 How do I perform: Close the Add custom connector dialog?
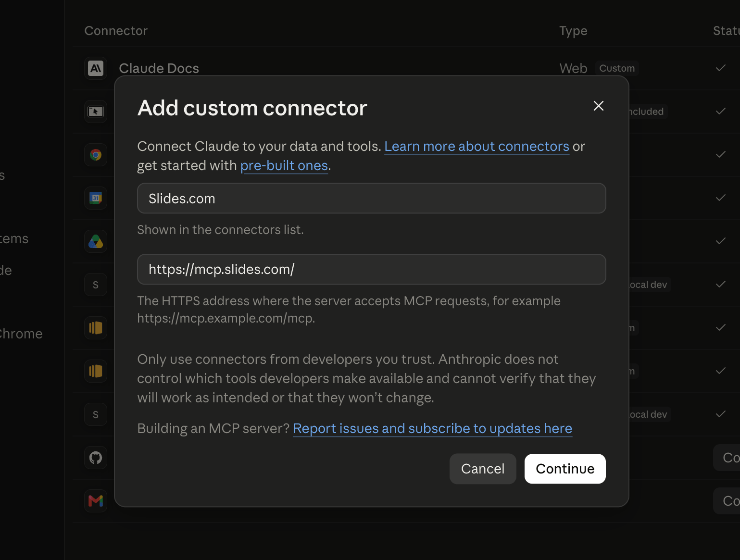(x=598, y=106)
